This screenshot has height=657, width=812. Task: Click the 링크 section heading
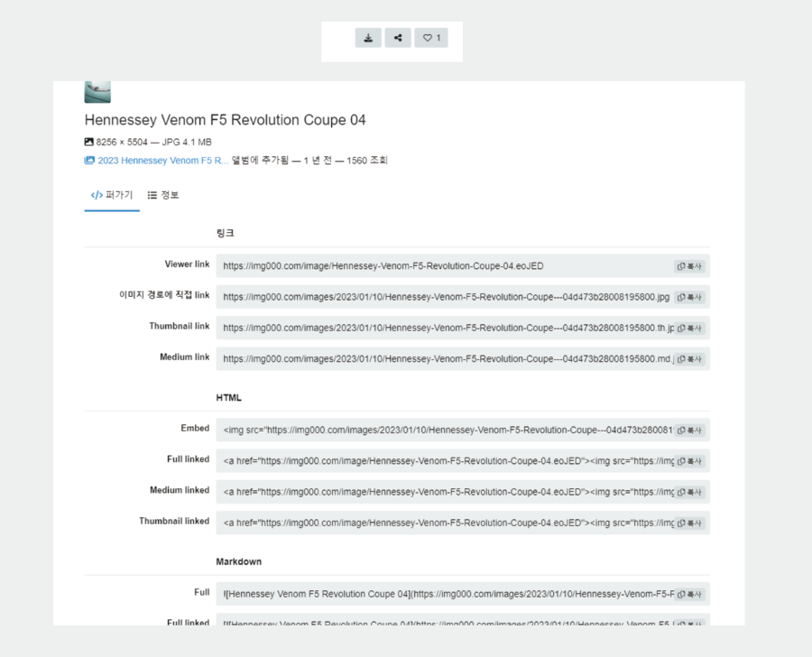tap(226, 233)
